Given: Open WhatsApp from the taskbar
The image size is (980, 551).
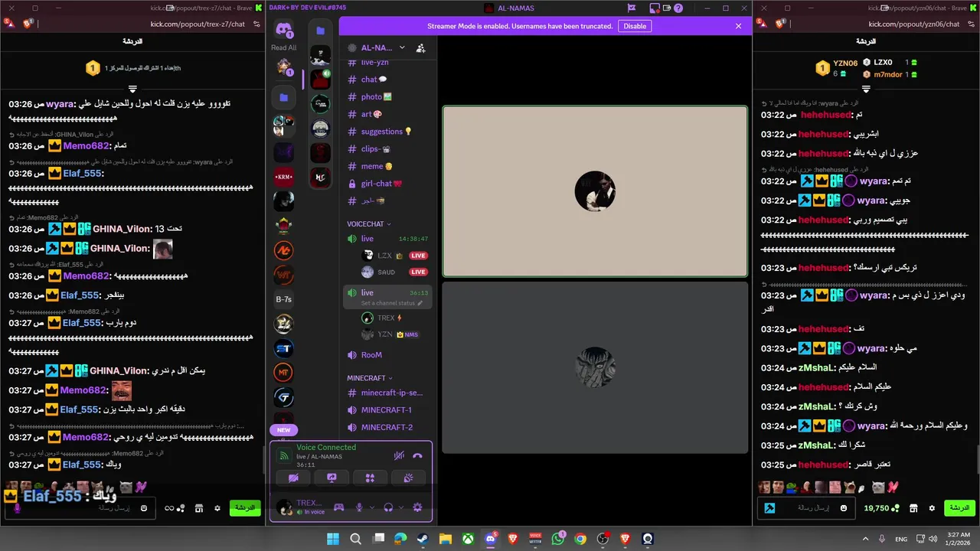Looking at the screenshot, I should click(x=557, y=539).
